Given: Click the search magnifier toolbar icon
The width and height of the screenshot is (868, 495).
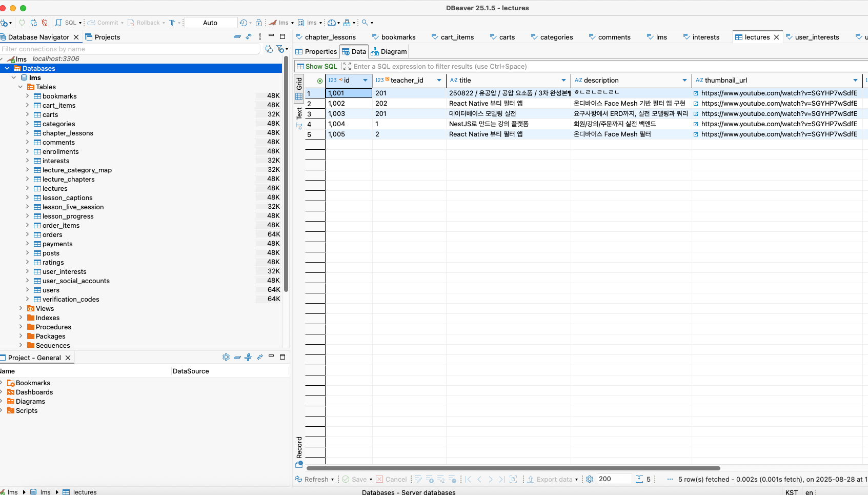Looking at the screenshot, I should (x=365, y=23).
